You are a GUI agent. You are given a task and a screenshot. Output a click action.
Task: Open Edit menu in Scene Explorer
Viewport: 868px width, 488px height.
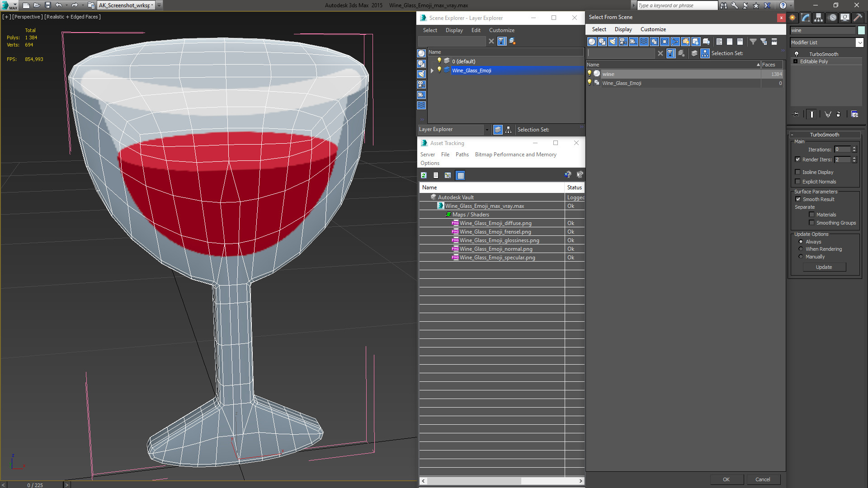click(476, 30)
